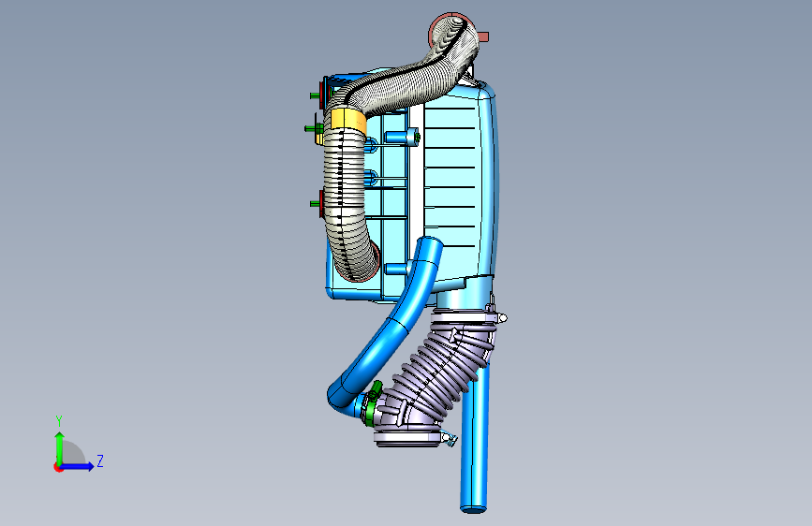Click the 'Z' axis label
812x526 pixels.
click(100, 460)
